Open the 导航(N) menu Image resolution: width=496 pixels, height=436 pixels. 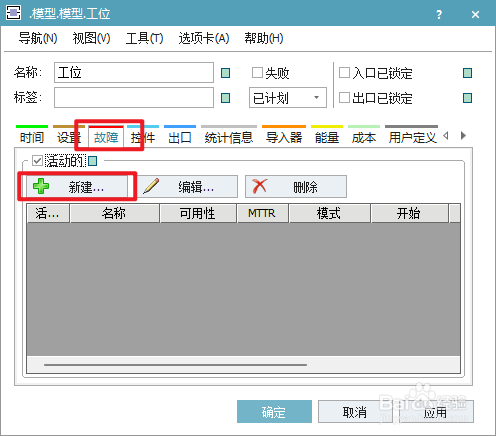[x=38, y=38]
